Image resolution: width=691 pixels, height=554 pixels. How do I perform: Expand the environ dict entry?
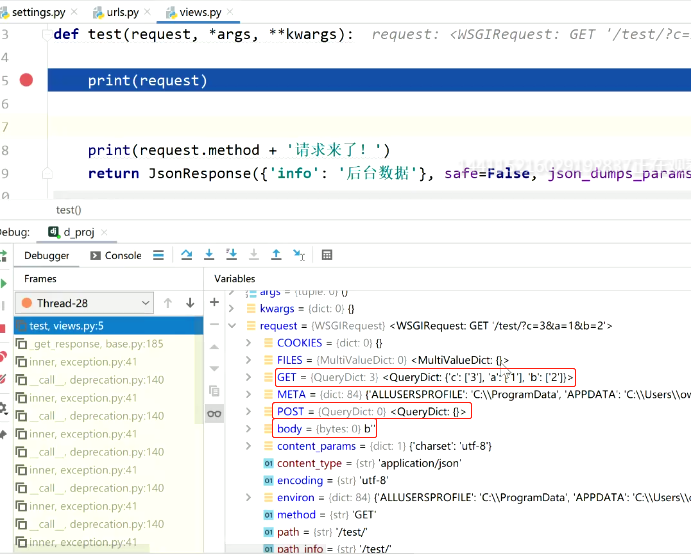[249, 498]
